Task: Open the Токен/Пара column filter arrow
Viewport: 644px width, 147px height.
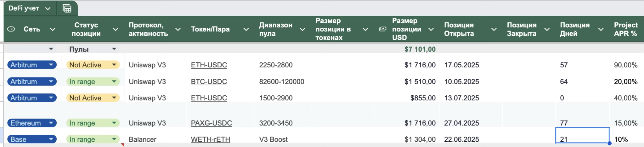Action: point(246,29)
